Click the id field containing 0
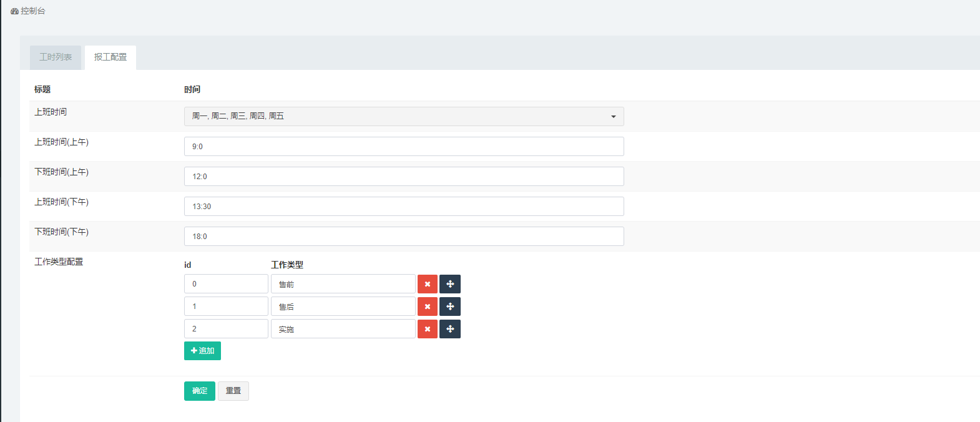980x422 pixels. [226, 284]
